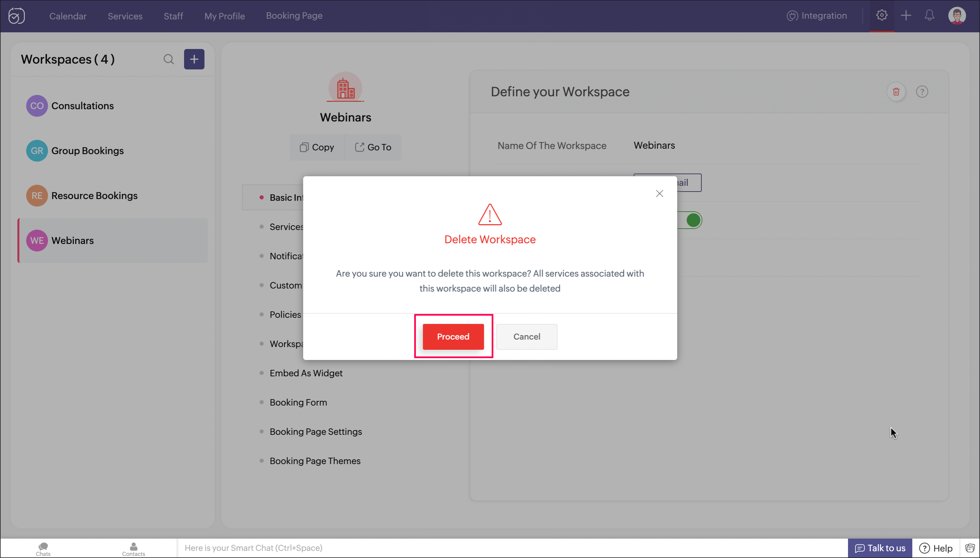This screenshot has width=980, height=558.
Task: Select the Consultations workspace
Action: [82, 106]
